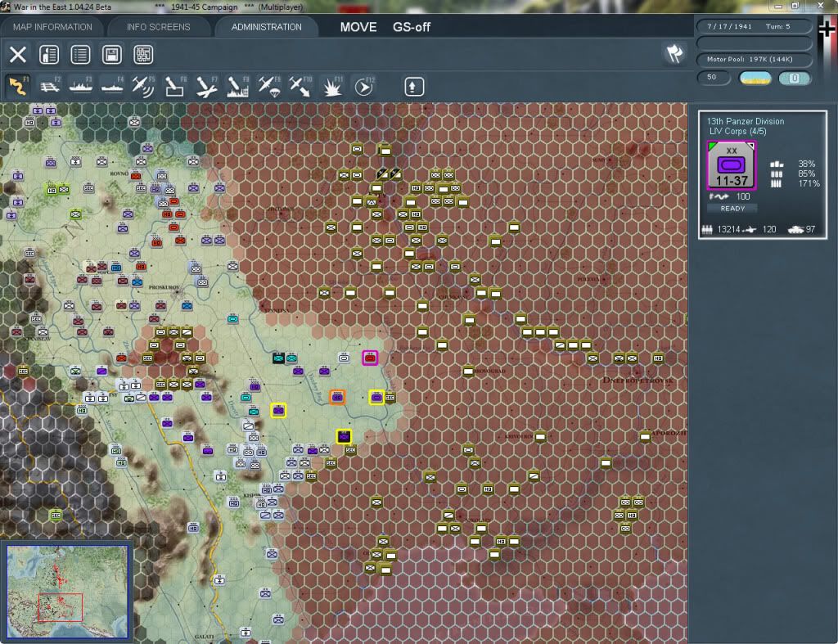Click the 13th Panzer Division name
The width and height of the screenshot is (838, 644).
point(746,121)
